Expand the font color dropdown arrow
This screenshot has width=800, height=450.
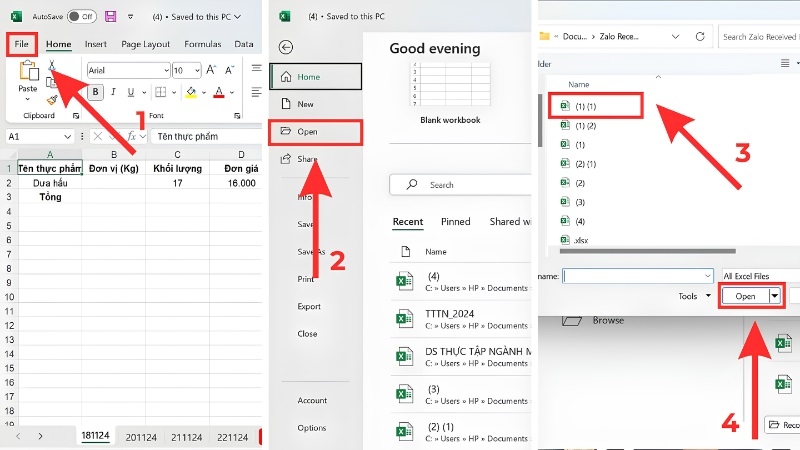[232, 92]
